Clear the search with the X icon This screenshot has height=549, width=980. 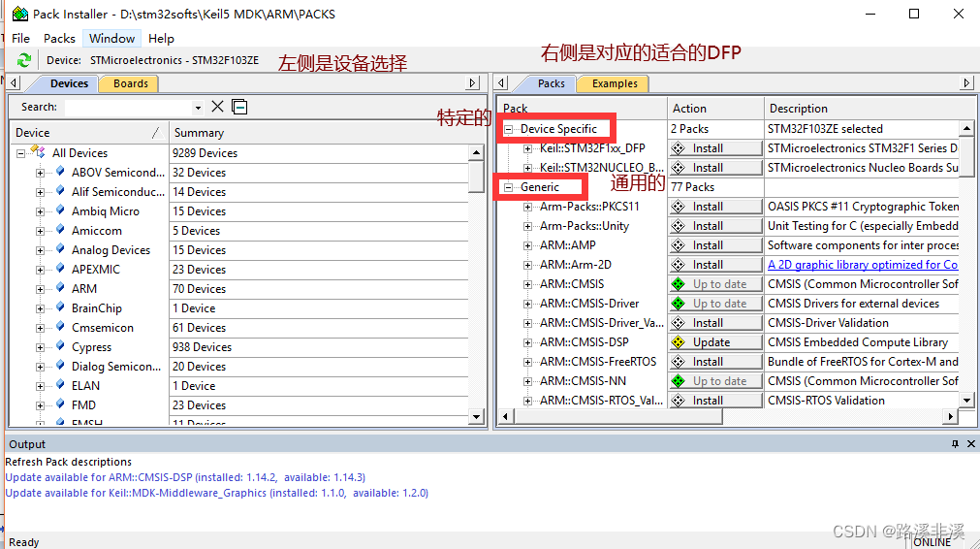[217, 107]
